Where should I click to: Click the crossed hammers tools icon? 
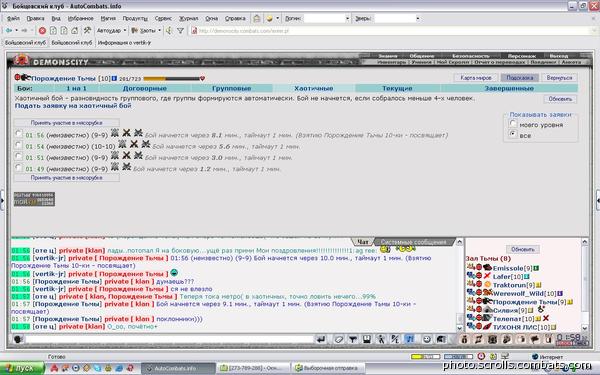[x=88, y=31]
